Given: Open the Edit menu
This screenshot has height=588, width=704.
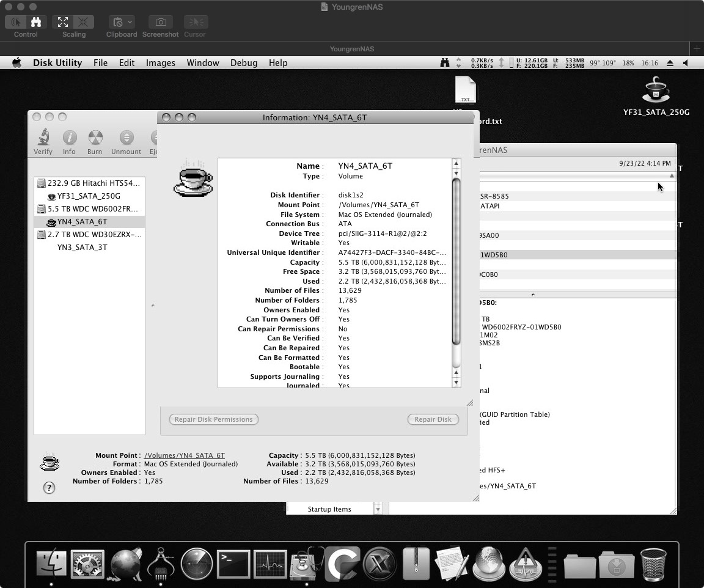Looking at the screenshot, I should [127, 63].
